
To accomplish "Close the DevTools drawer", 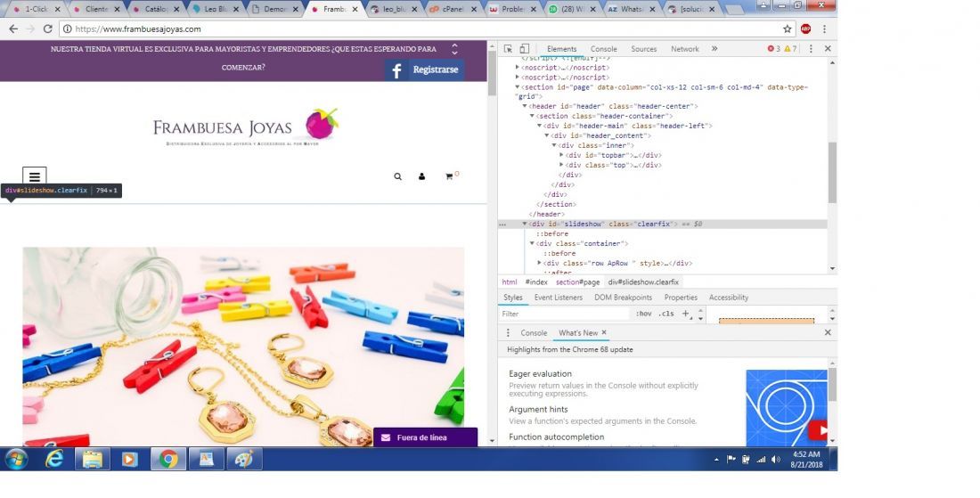I will [828, 332].
